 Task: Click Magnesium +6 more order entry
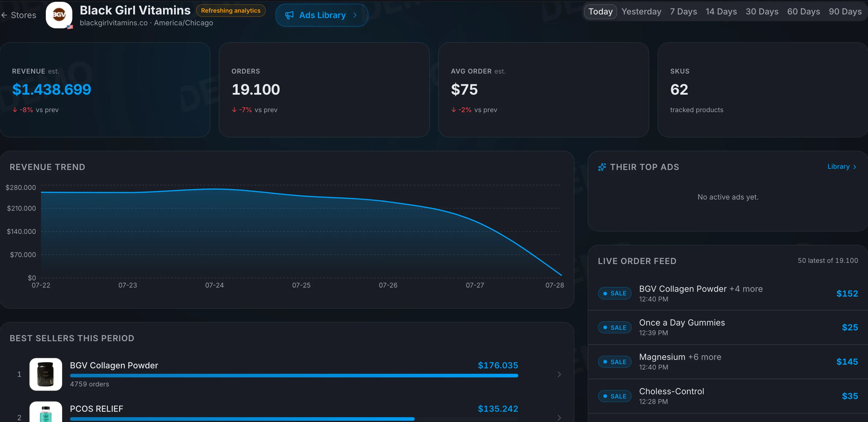click(x=680, y=357)
